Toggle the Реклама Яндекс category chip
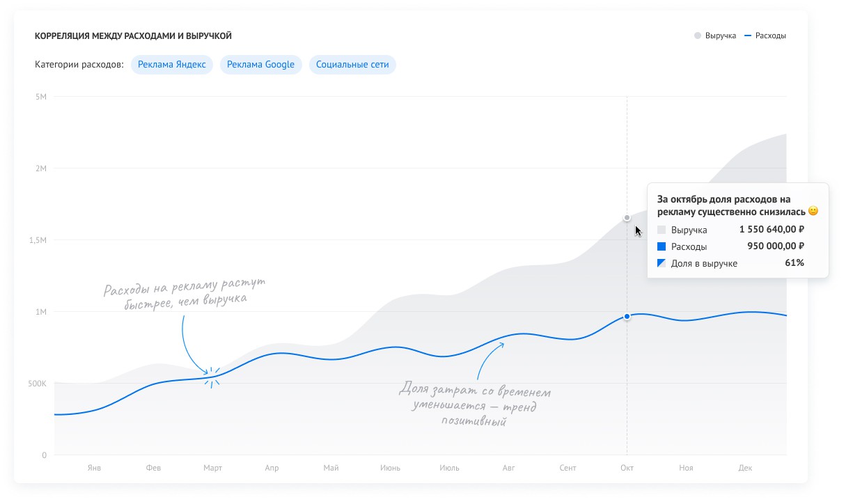Image resolution: width=853 pixels, height=504 pixels. click(172, 65)
